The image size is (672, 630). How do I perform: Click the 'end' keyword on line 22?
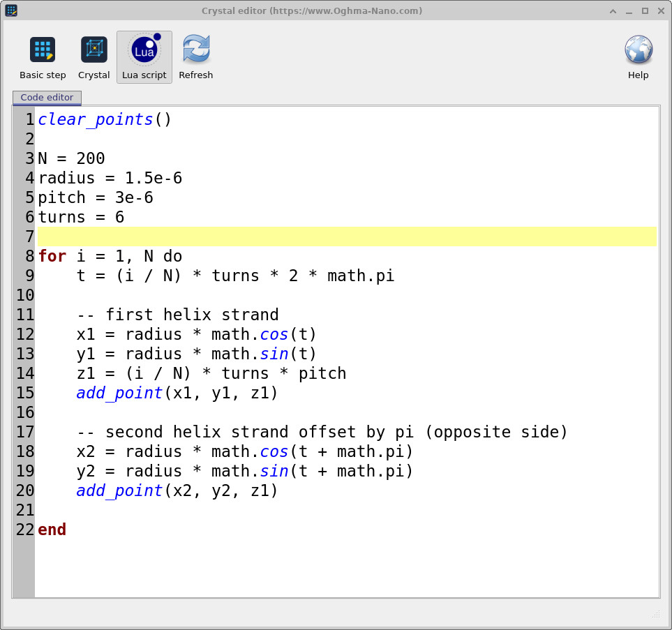(52, 530)
